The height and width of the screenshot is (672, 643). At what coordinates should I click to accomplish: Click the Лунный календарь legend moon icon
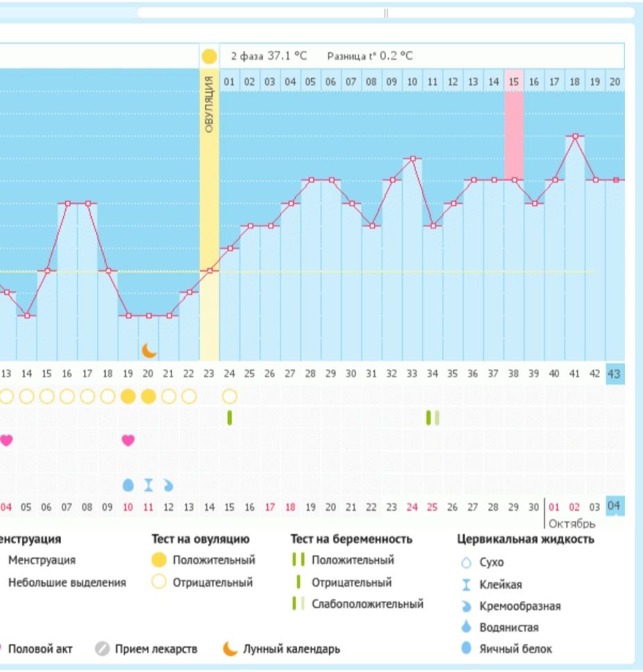[230, 649]
